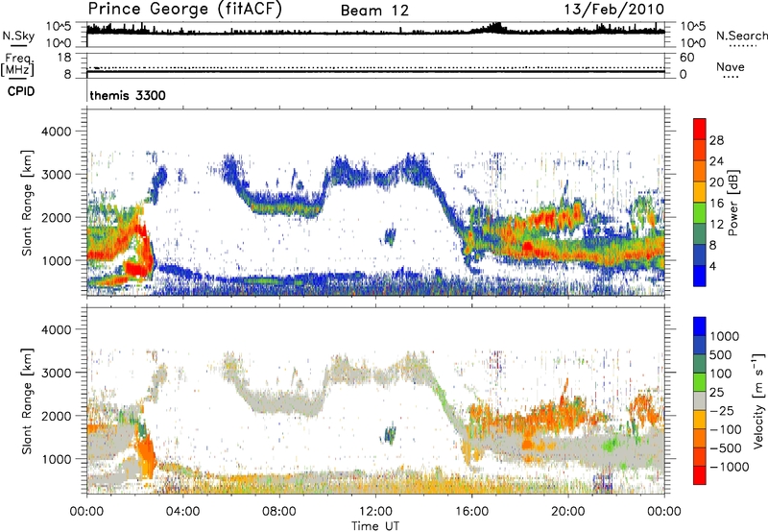Image resolution: width=768 pixels, height=532 pixels.
Task: Click the date '13/Feb/2010'
Action: tap(614, 10)
